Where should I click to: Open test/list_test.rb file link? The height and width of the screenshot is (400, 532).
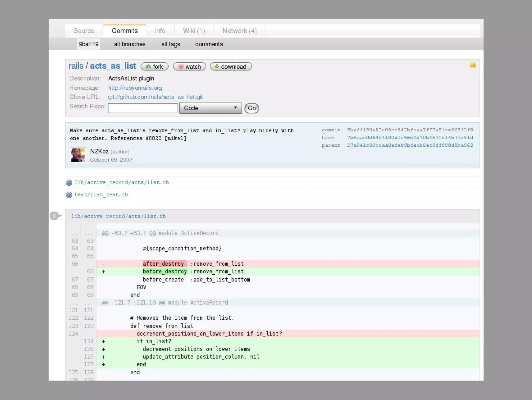(x=101, y=195)
